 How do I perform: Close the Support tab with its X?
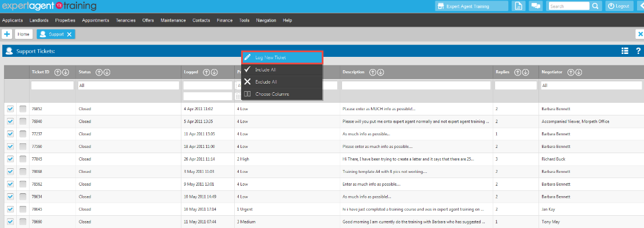(69, 34)
